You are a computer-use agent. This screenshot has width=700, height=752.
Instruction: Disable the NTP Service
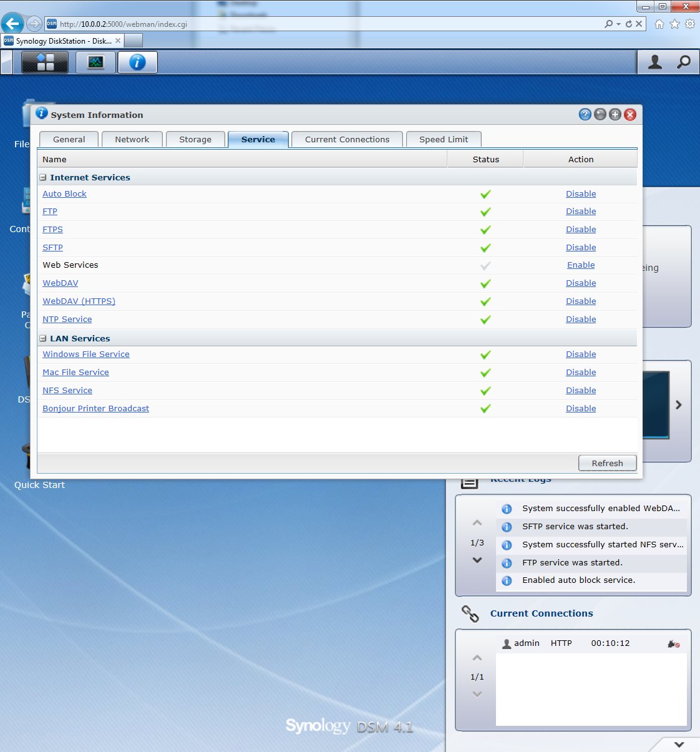point(581,320)
